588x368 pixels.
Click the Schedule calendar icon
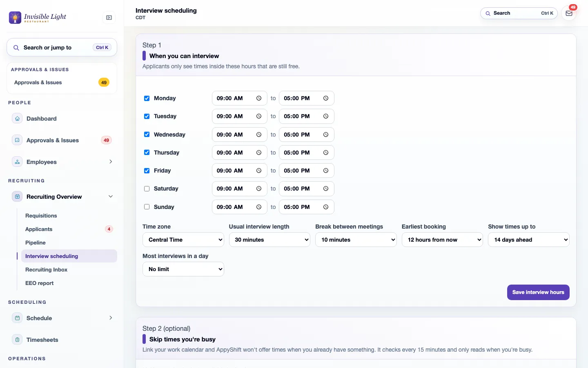[x=17, y=318]
